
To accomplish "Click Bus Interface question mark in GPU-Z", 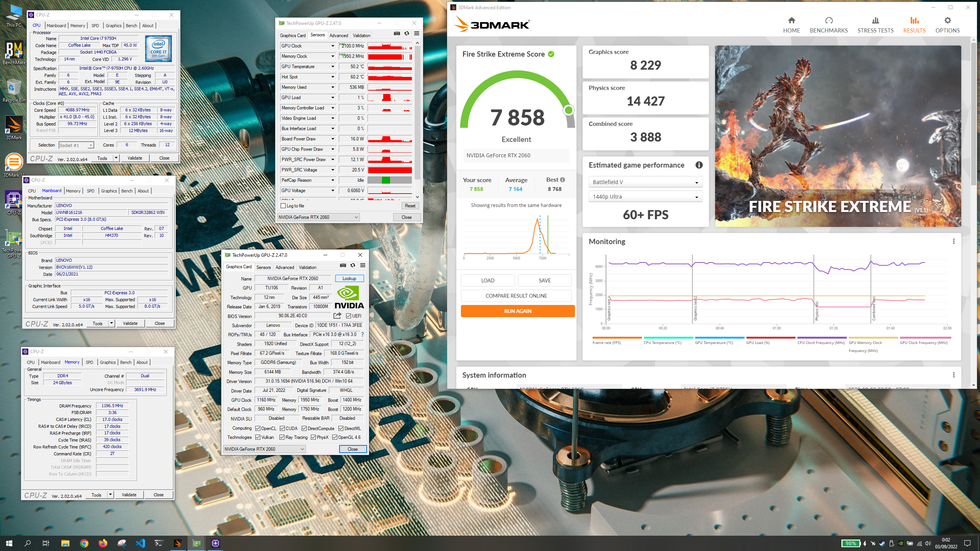I will (x=362, y=334).
